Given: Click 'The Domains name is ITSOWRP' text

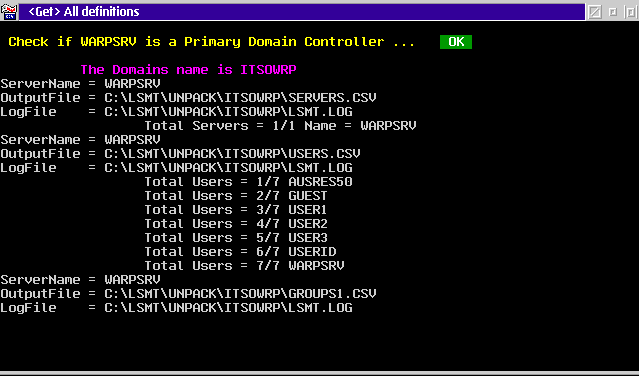Looking at the screenshot, I should 188,70.
